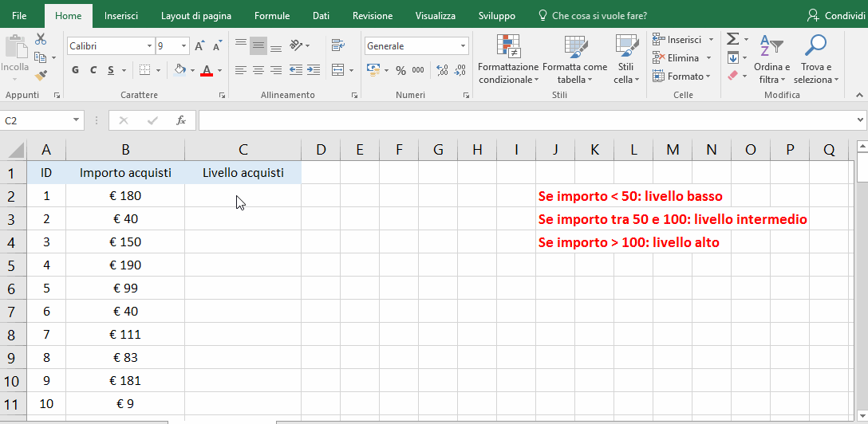Open the number format Generale dropdown
Viewport: 868px width, 424px height.
[x=464, y=46]
